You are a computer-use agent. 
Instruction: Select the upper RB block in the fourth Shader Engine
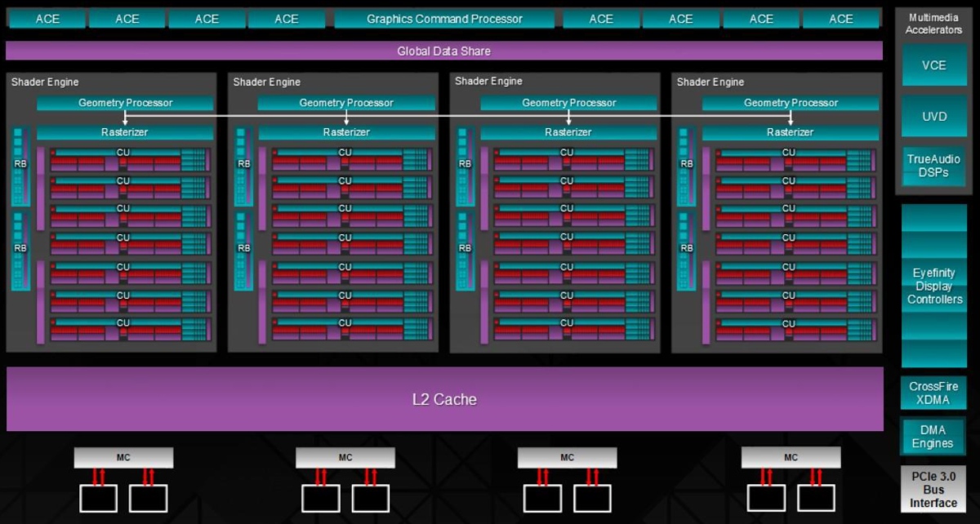(686, 166)
